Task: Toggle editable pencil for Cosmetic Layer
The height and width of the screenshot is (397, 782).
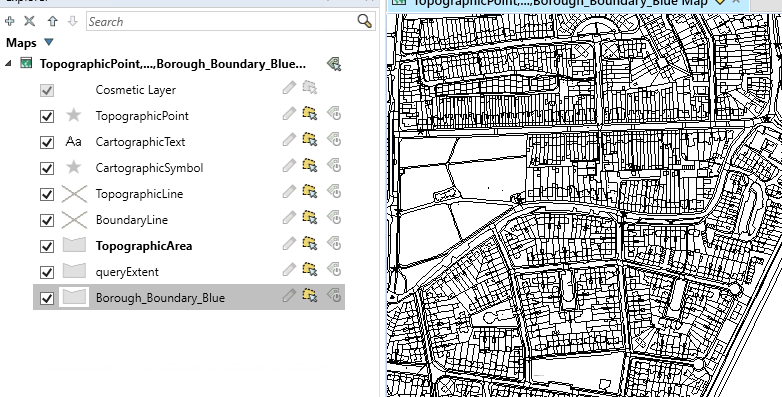Action: click(x=289, y=88)
